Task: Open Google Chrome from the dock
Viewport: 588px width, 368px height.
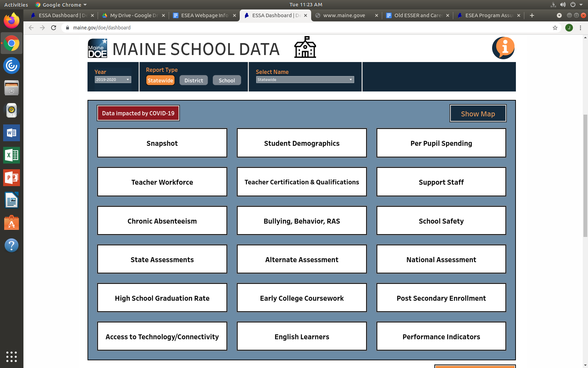Action: tap(12, 43)
